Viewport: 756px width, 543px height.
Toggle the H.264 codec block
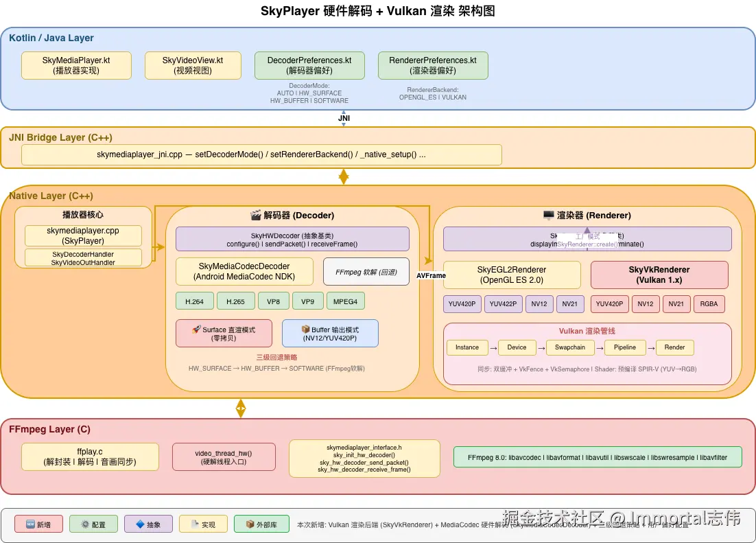(194, 301)
